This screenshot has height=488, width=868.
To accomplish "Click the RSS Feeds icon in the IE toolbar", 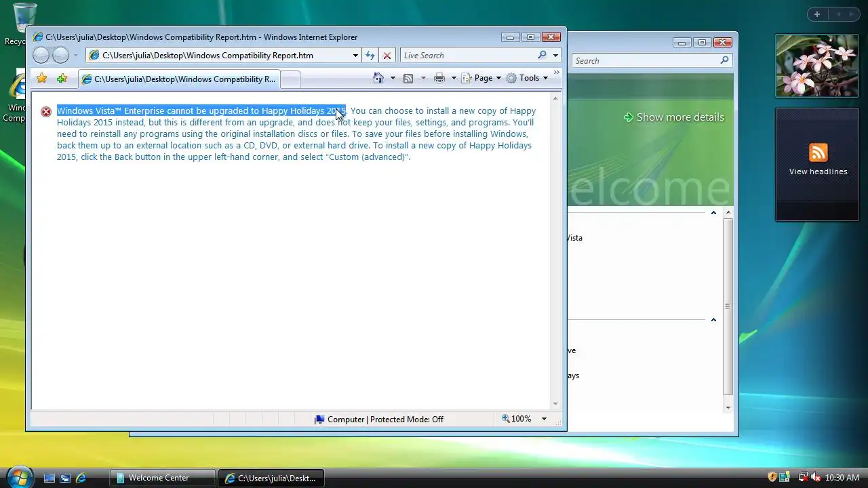I will tap(408, 78).
